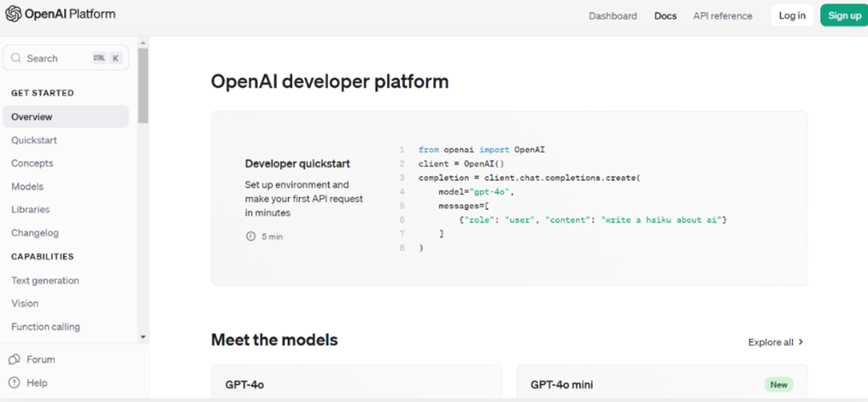The width and height of the screenshot is (868, 402).
Task: Select Overview in the sidebar
Action: [66, 117]
